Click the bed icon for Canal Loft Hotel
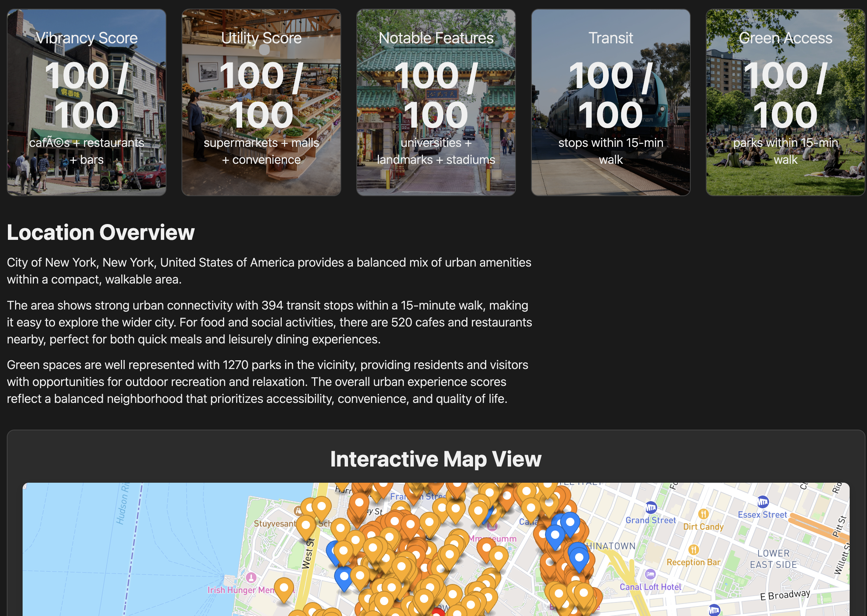This screenshot has width=867, height=616. (x=651, y=575)
